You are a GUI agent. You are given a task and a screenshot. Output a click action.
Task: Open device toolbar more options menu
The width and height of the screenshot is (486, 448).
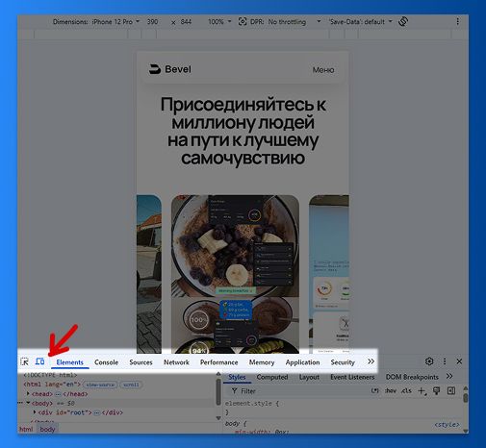pyautogui.click(x=458, y=22)
